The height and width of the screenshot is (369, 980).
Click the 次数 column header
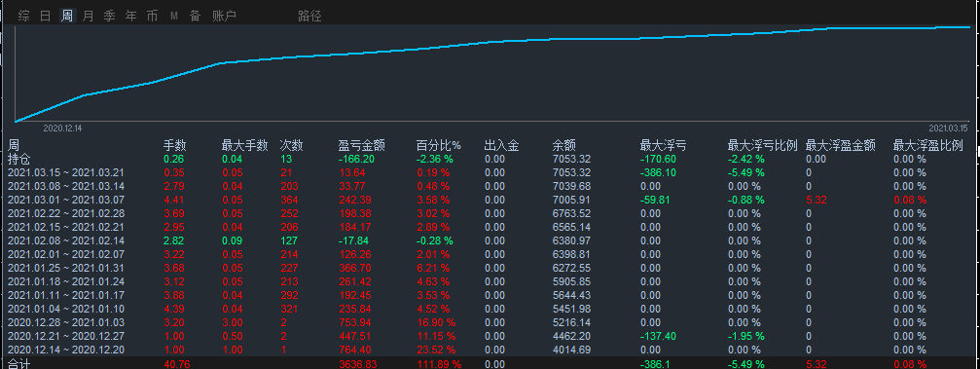click(291, 146)
